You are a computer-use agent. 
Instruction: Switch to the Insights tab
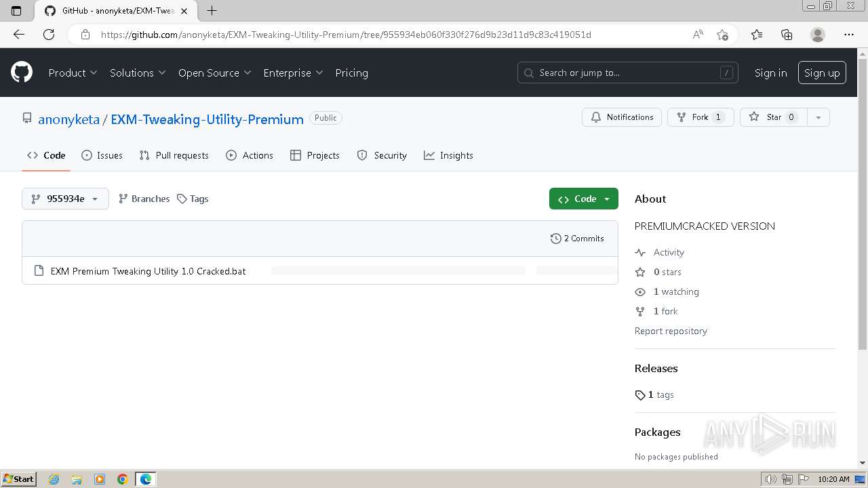[448, 155]
